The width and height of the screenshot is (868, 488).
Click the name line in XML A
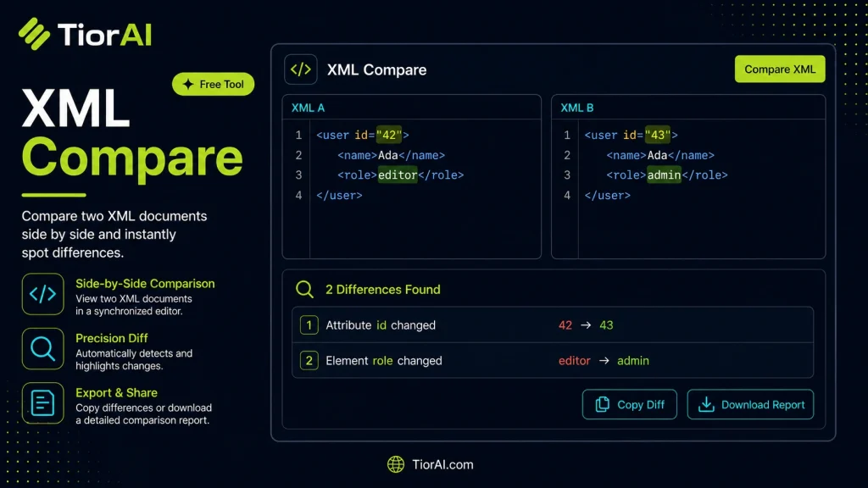391,156
